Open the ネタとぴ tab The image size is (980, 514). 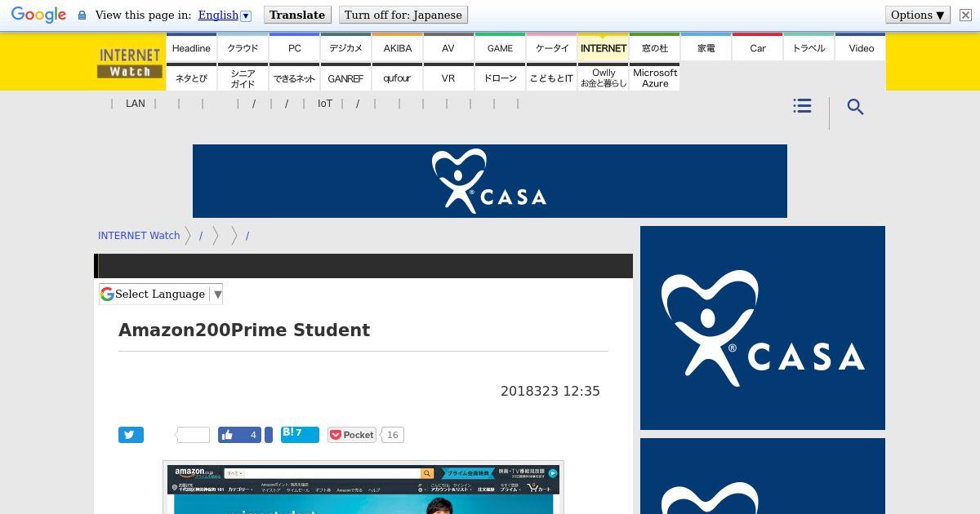(191, 78)
